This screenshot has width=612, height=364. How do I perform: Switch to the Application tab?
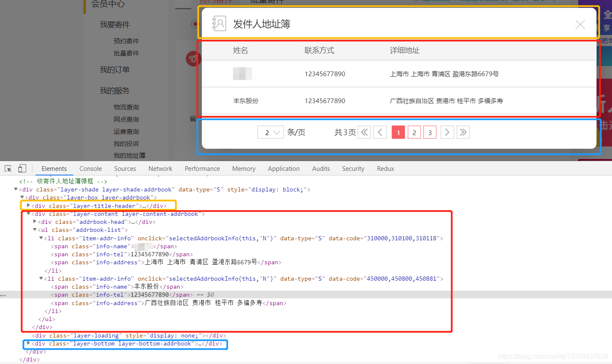pos(284,169)
